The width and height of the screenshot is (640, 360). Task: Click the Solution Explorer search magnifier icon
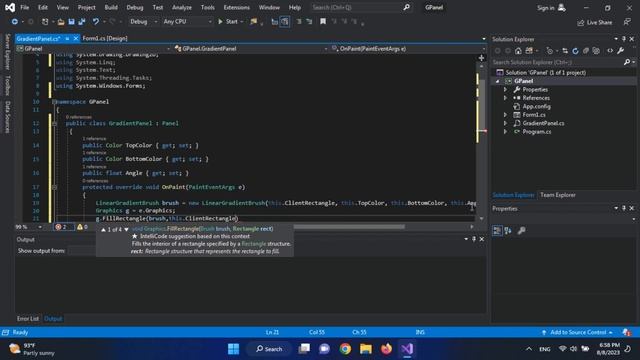(x=627, y=62)
